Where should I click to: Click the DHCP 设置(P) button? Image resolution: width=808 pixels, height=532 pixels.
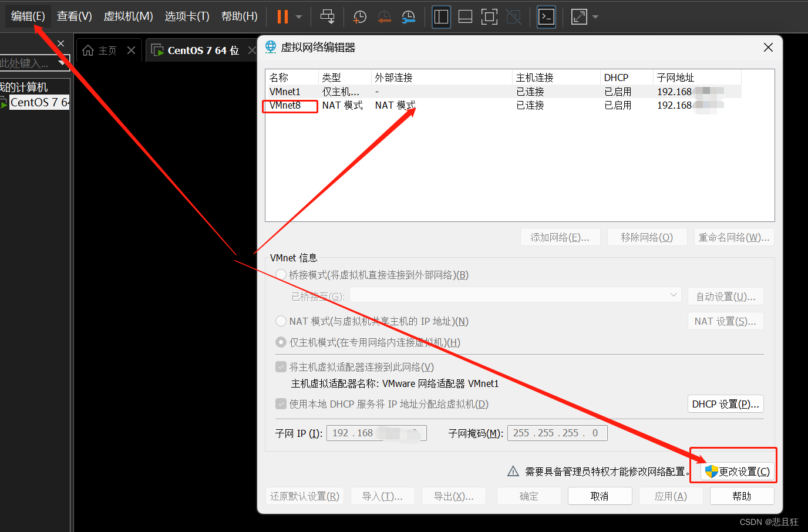(725, 404)
